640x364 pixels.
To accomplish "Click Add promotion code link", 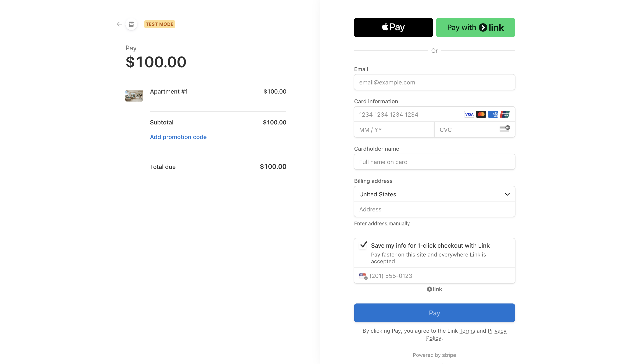I will (178, 137).
